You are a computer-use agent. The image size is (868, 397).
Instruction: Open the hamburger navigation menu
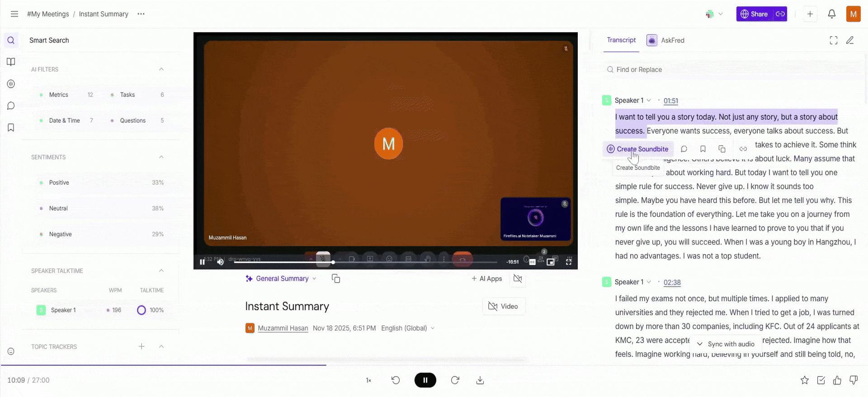[14, 14]
